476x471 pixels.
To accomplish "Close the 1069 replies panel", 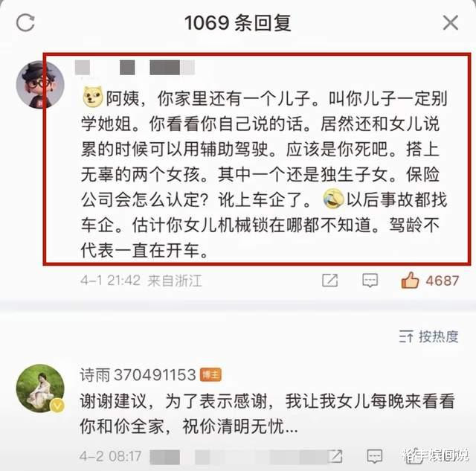I will 450,23.
